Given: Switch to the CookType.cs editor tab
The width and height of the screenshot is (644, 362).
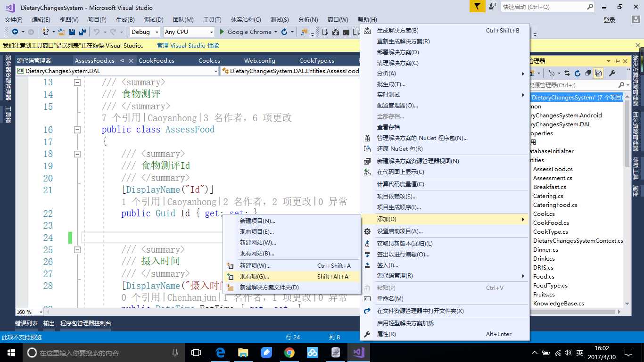Looking at the screenshot, I should click(x=317, y=60).
